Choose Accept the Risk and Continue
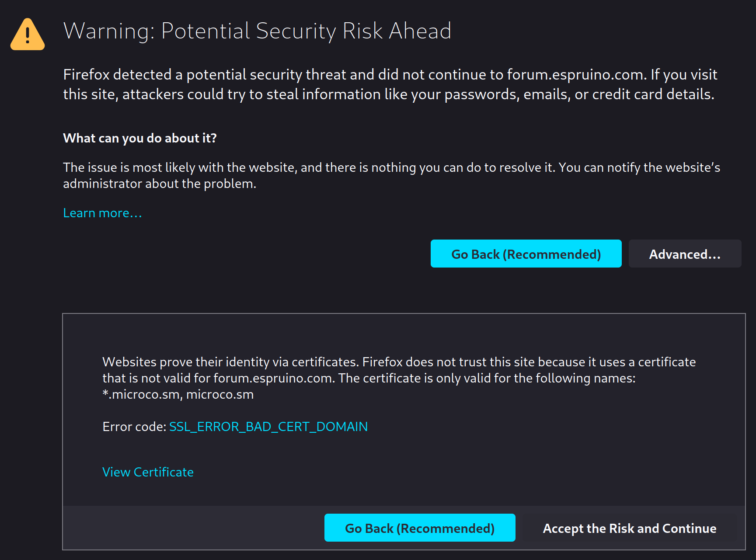The height and width of the screenshot is (560, 756). [630, 528]
